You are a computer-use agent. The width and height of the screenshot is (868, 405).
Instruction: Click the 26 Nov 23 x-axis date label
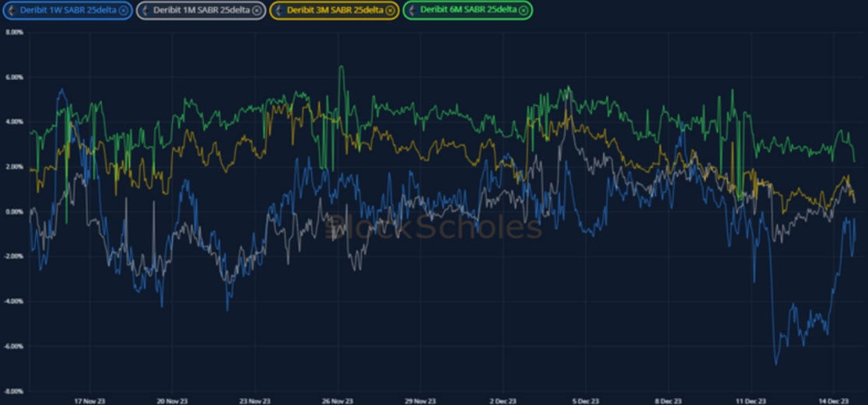[337, 401]
